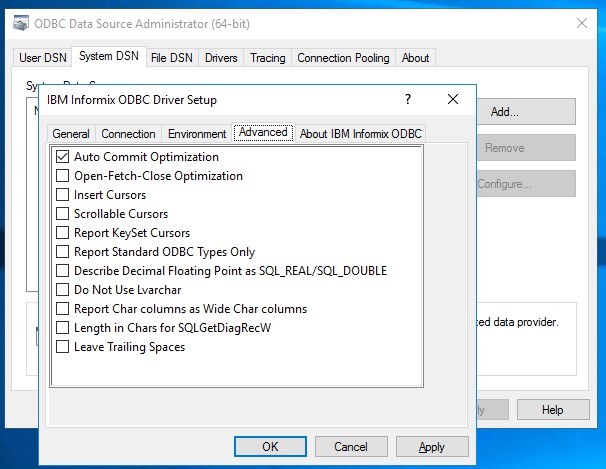Open the Connection tab
The height and width of the screenshot is (469, 606).
click(129, 134)
